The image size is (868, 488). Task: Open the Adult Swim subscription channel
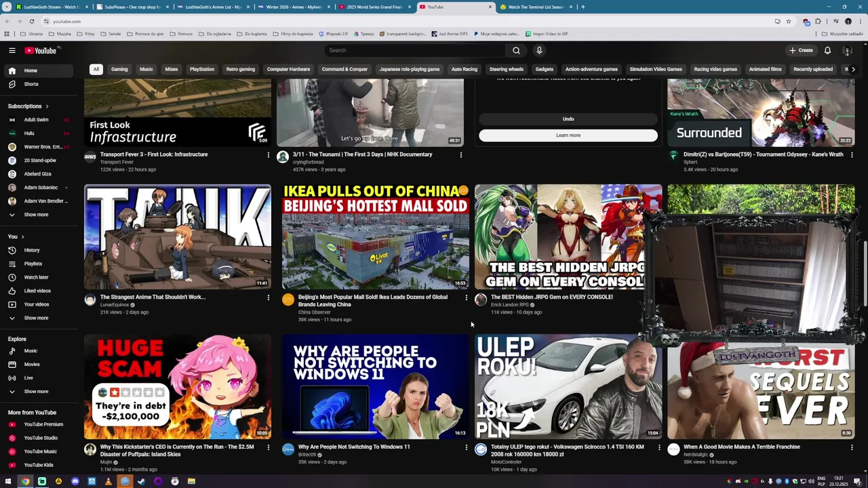click(x=40, y=119)
